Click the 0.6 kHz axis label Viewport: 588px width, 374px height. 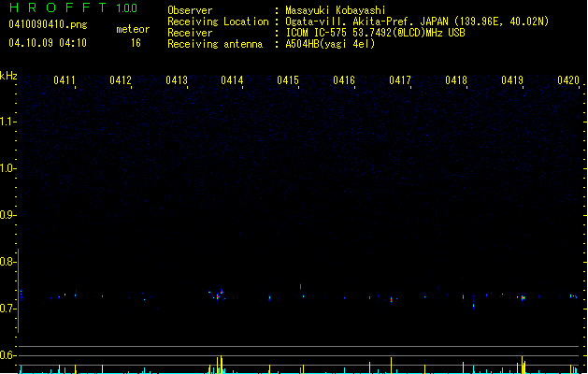[7, 355]
